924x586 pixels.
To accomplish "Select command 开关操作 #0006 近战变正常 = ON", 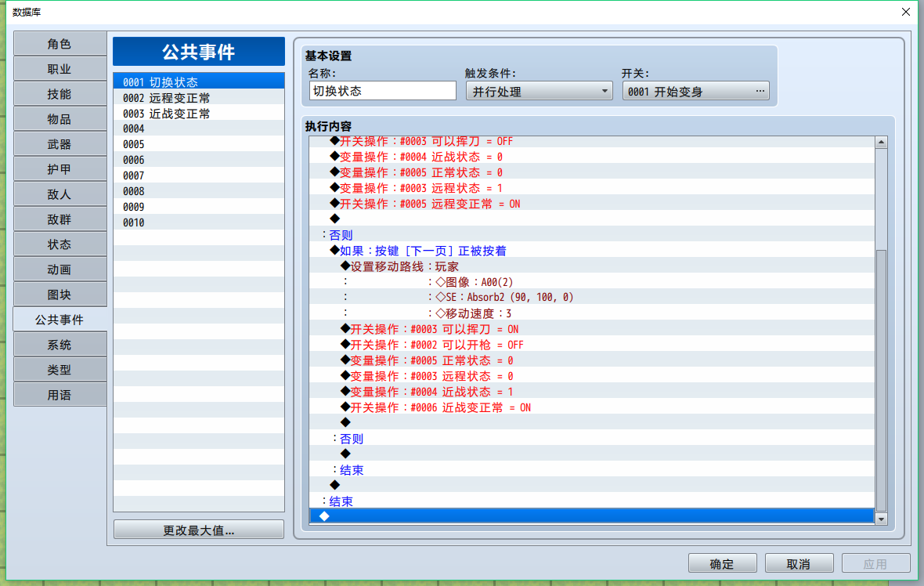I will tap(592, 407).
